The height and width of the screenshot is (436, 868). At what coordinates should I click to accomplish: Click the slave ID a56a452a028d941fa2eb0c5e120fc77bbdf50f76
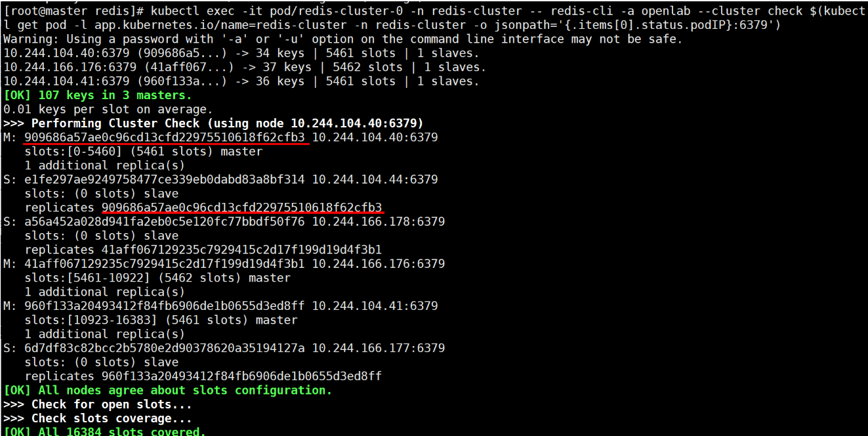165,221
